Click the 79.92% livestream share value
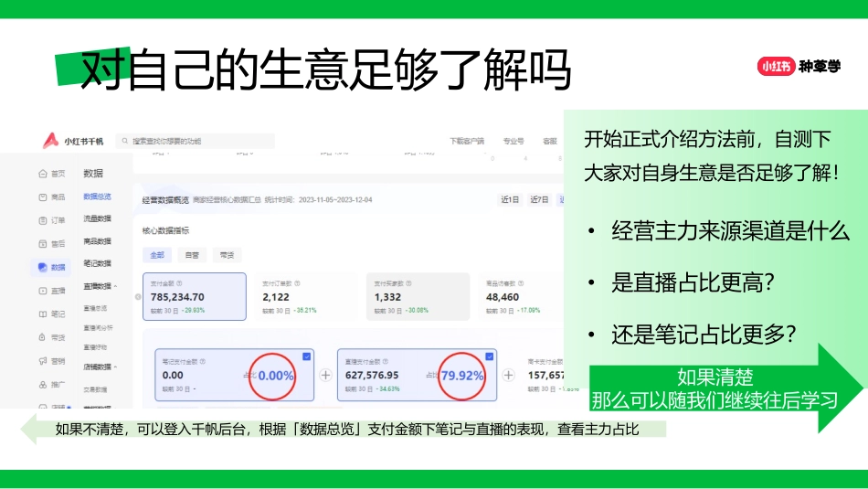This screenshot has width=868, height=489. (462, 376)
